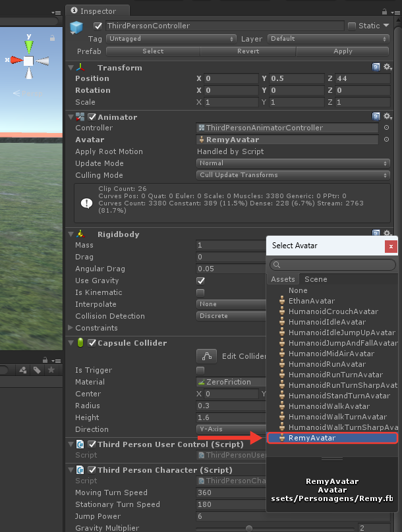The height and width of the screenshot is (532, 402).
Task: Click the red X axis gizmo cone
Action: (x=16, y=60)
